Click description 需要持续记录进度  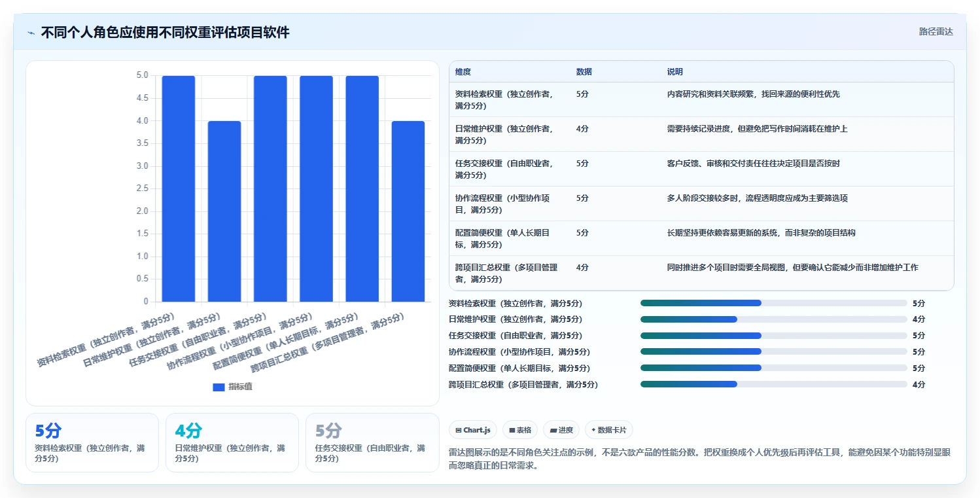(x=758, y=129)
